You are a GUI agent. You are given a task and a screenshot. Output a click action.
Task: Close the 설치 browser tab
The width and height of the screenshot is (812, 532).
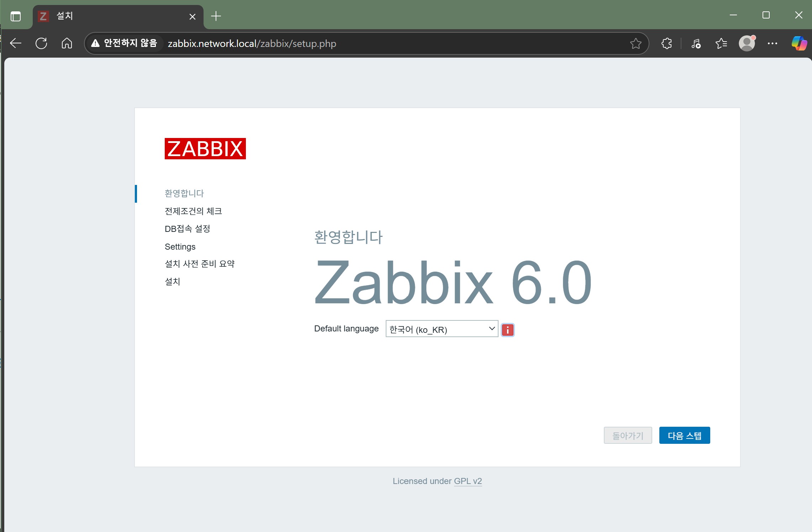click(x=193, y=16)
